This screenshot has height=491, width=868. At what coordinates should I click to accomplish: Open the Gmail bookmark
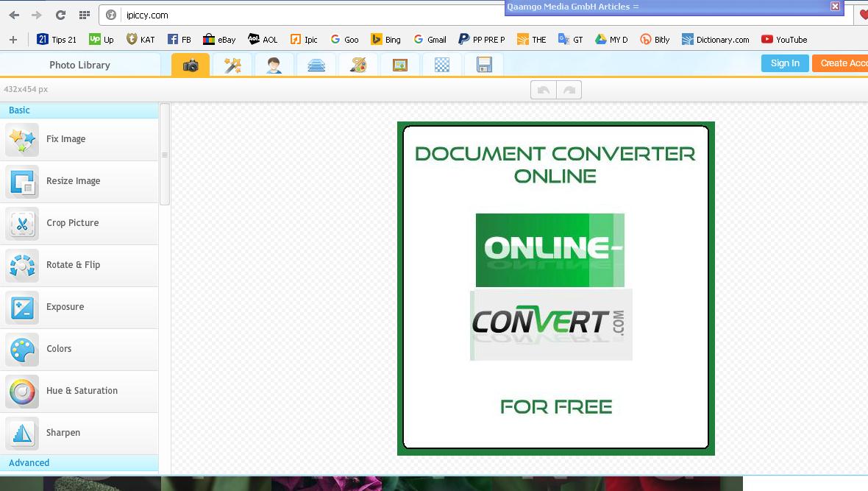coord(430,39)
